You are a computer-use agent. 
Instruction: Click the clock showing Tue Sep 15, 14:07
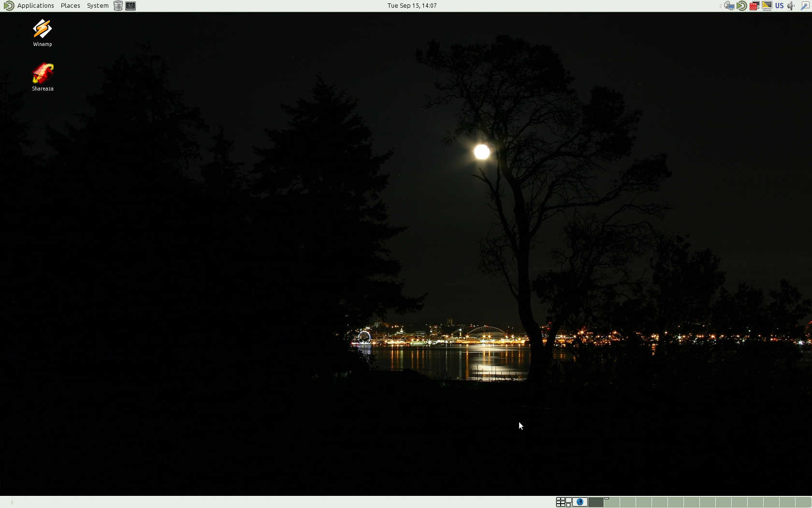point(412,6)
